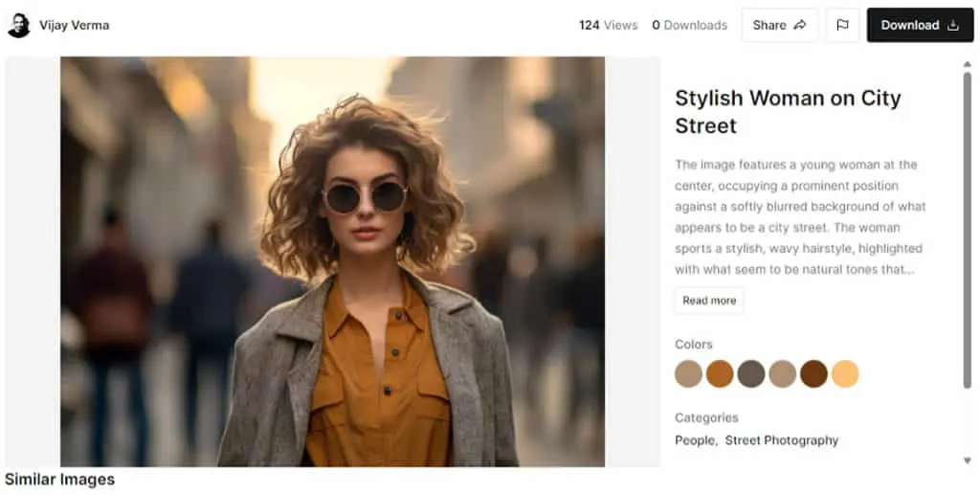Image resolution: width=980 pixels, height=495 pixels.
Task: Click the download tray icon
Action: point(952,25)
